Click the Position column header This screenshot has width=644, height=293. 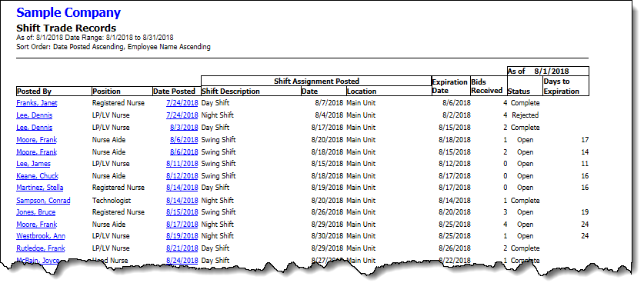point(122,91)
